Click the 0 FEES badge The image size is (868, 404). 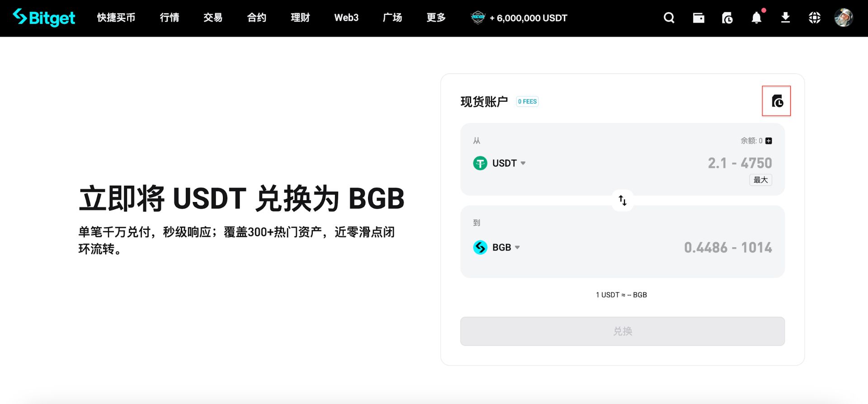[528, 102]
